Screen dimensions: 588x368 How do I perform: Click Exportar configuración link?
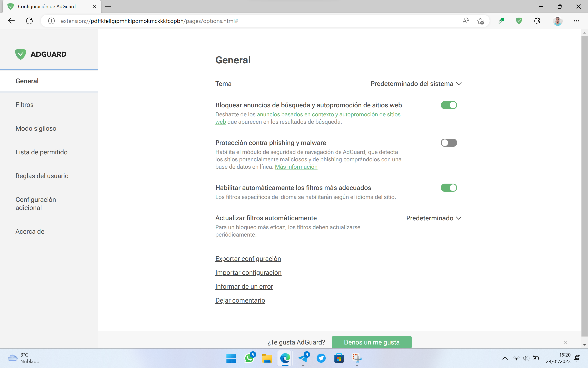[248, 258]
